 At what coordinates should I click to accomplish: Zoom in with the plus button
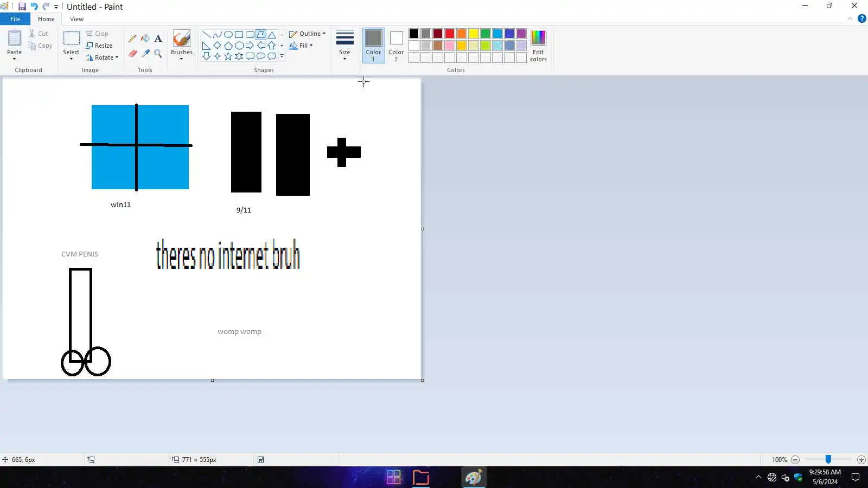861,460
